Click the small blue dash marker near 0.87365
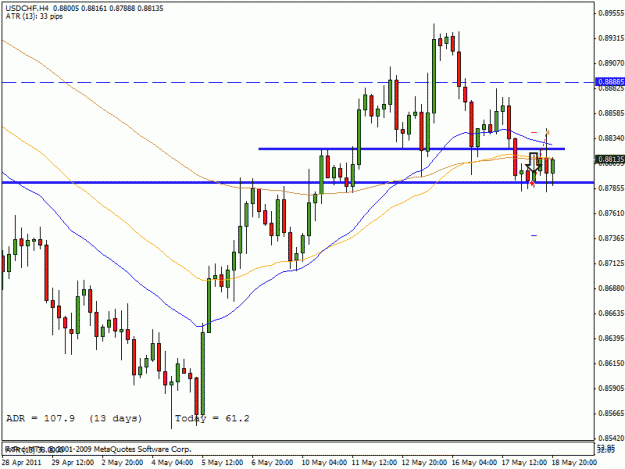 [x=534, y=235]
